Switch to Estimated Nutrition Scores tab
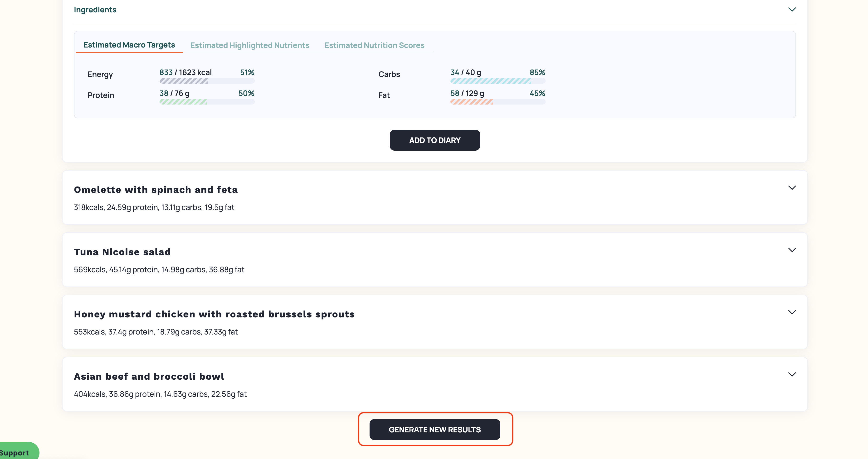The height and width of the screenshot is (459, 868). coord(374,45)
